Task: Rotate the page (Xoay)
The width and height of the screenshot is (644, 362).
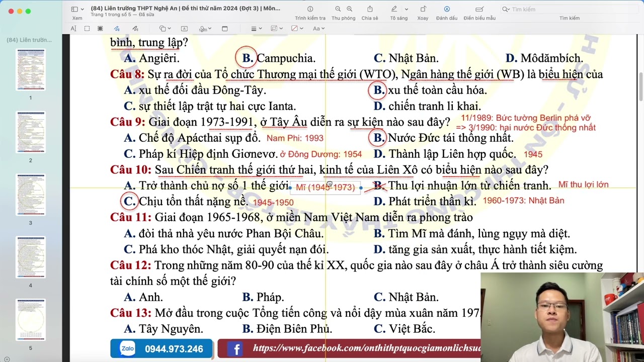Action: (423, 9)
